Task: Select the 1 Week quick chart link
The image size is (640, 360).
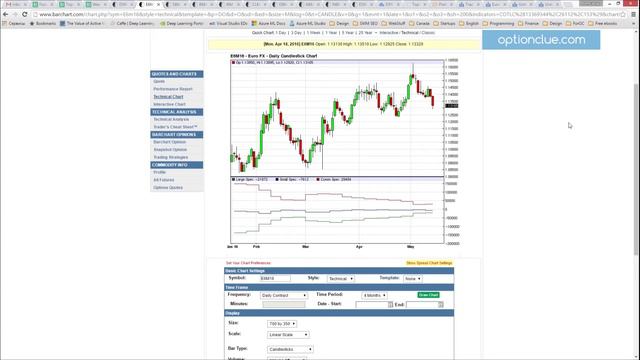Action: pyautogui.click(x=313, y=33)
